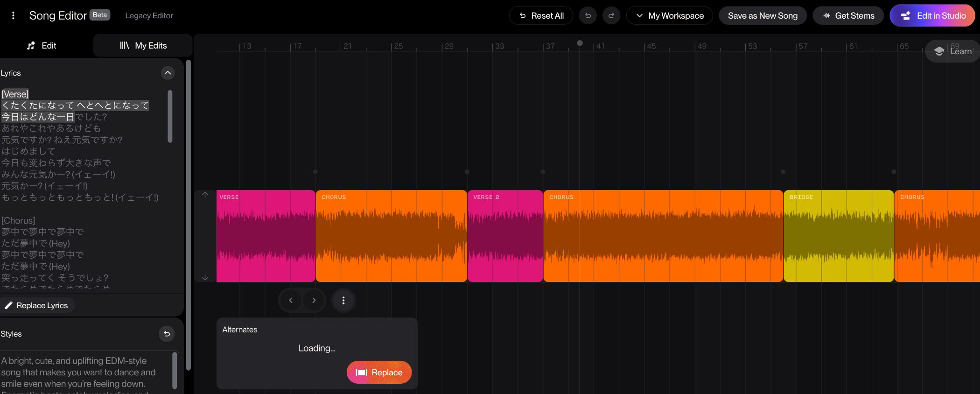The image size is (980, 394).
Task: Click the Replace Lyrics button
Action: tap(37, 305)
